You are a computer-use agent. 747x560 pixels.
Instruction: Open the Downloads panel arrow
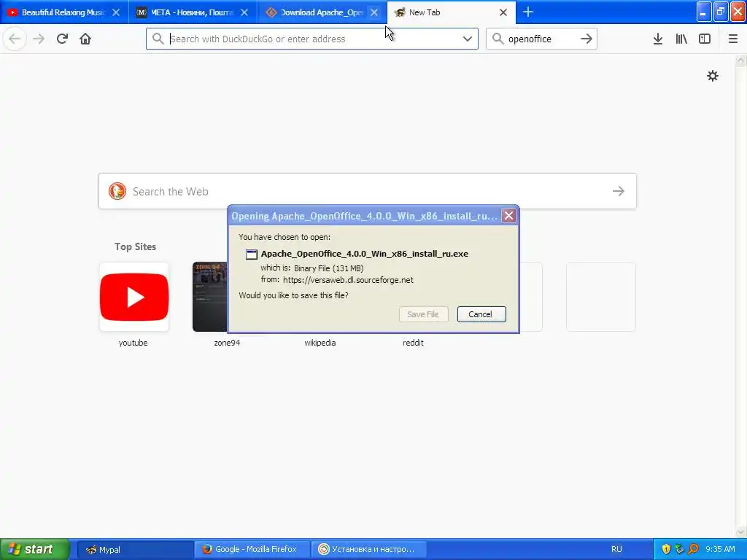[x=658, y=39]
